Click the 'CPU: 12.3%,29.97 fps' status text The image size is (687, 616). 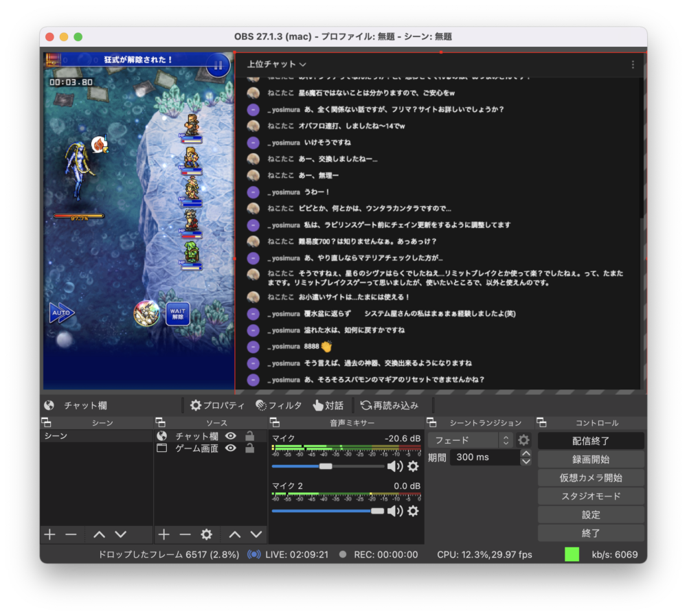pyautogui.click(x=484, y=555)
